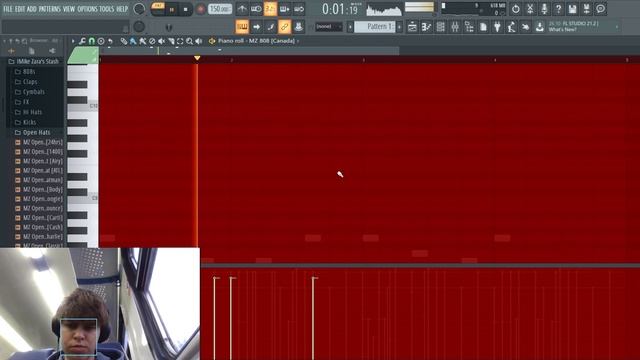Screen dimensions: 640x360
Task: Click the record button
Action: pyautogui.click(x=200, y=9)
